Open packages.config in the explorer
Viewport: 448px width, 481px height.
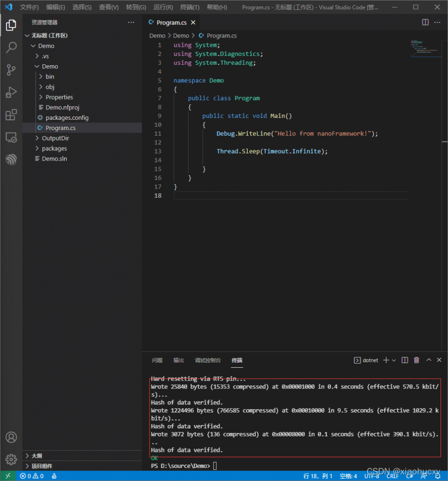coord(67,118)
